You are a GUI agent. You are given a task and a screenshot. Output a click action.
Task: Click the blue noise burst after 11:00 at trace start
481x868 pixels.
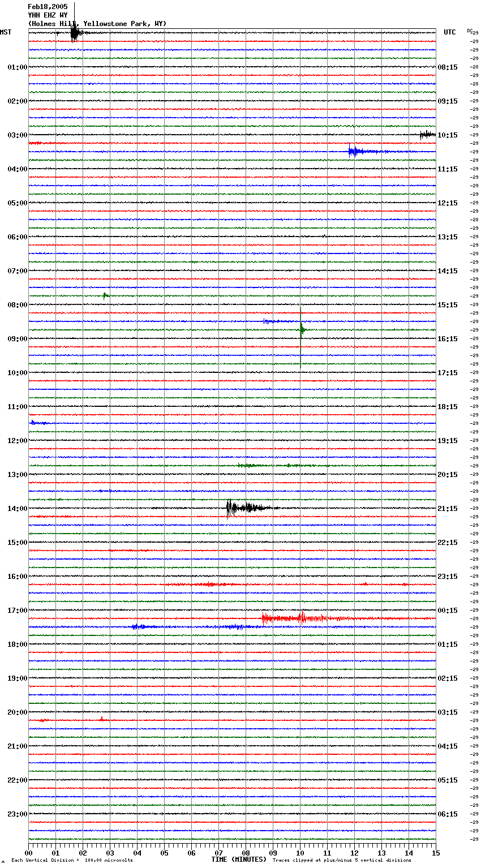pos(41,423)
